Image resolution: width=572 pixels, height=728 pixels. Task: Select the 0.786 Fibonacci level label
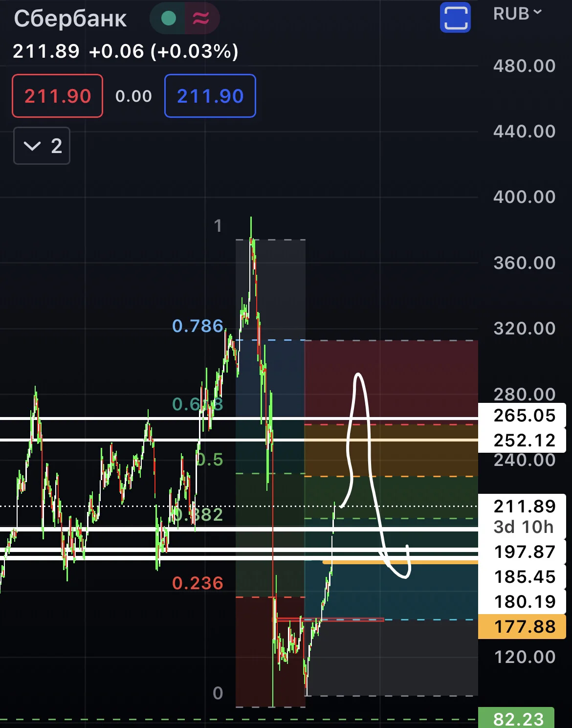coord(198,326)
